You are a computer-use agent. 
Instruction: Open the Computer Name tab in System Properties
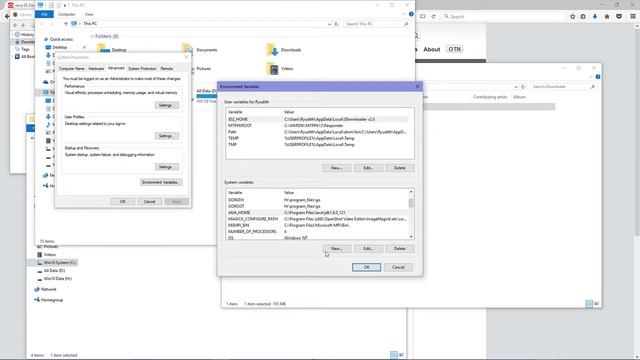(x=72, y=69)
